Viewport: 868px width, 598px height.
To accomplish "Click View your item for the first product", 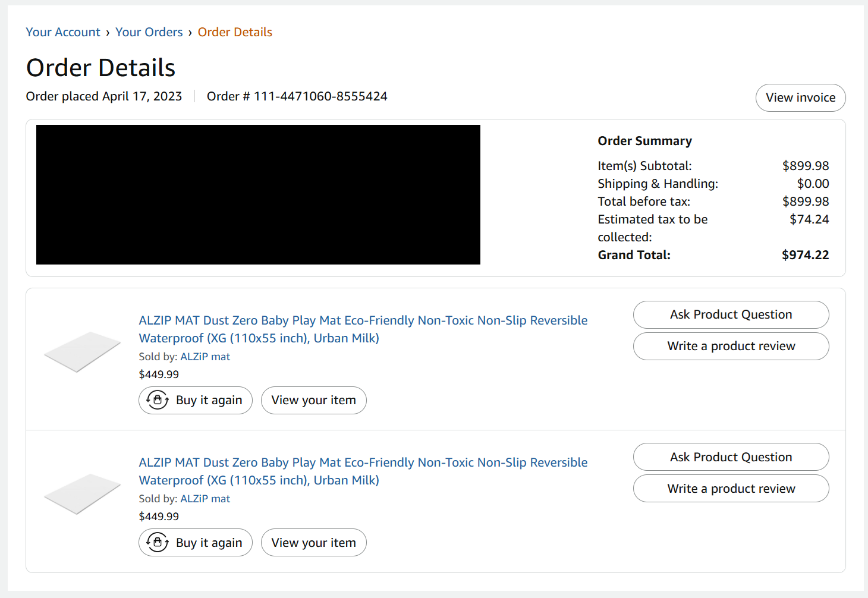I will point(313,400).
